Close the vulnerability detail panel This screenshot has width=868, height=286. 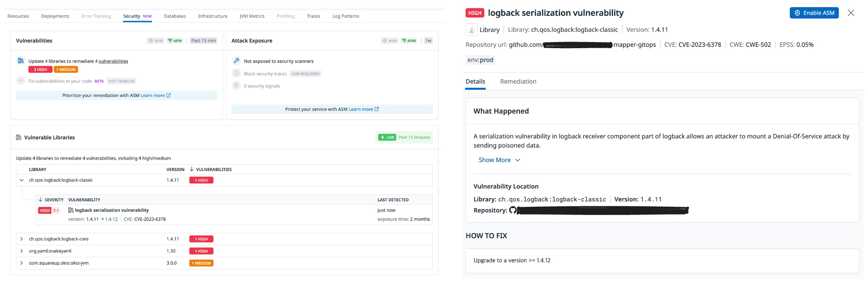[x=851, y=13]
